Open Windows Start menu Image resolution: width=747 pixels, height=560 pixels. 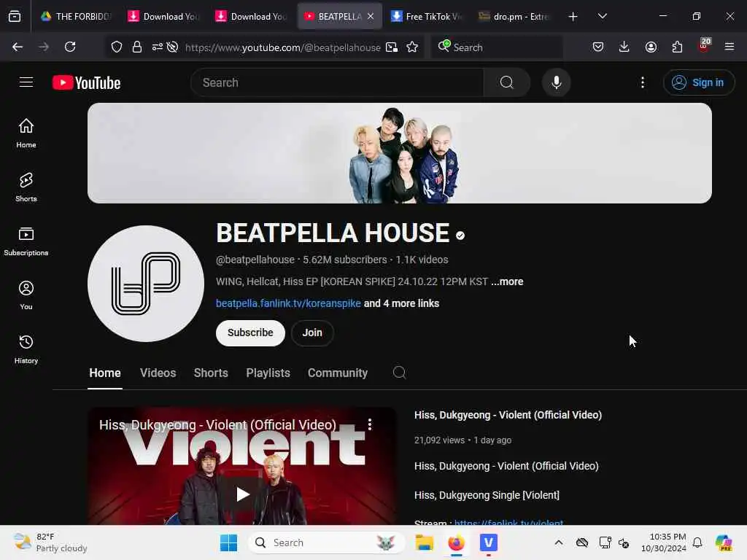coord(228,542)
